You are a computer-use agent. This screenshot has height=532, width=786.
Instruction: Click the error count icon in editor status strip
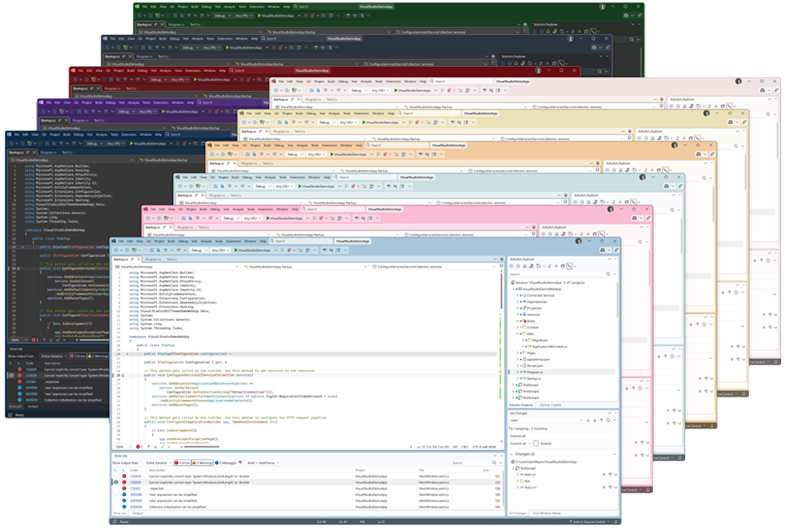(x=140, y=446)
